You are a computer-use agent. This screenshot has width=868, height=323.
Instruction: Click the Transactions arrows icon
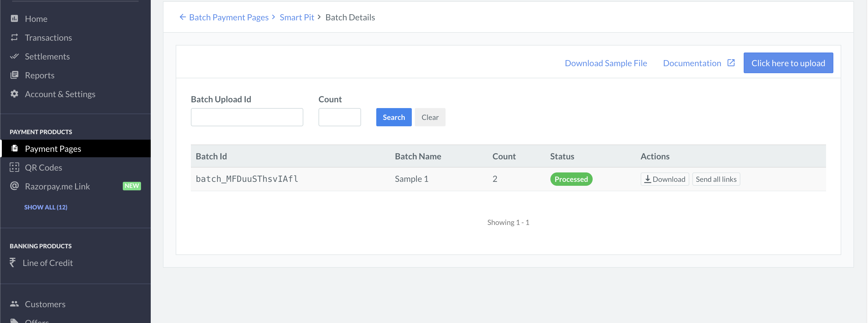14,37
